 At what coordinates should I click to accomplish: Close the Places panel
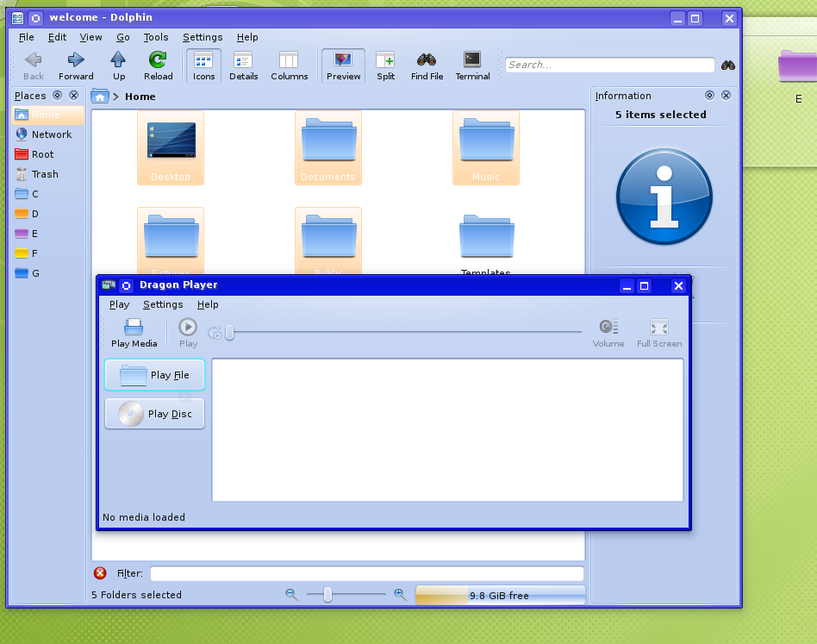[74, 96]
